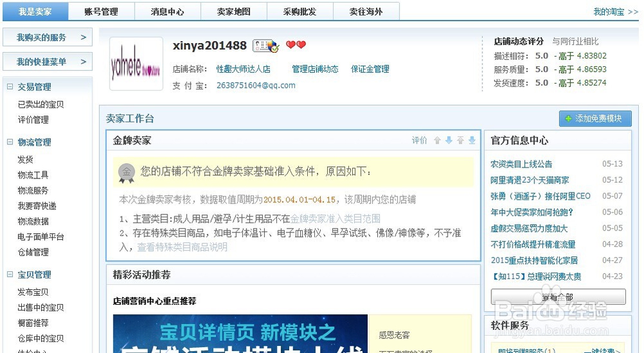
Task: Open the 2015重点扶持智能化家居 article
Action: pos(535,260)
